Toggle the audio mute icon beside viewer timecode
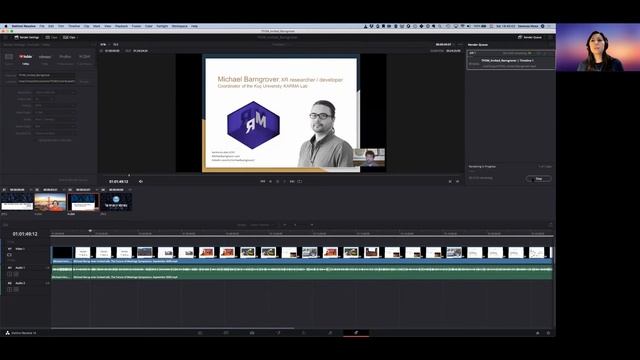Image resolution: width=640 pixels, height=360 pixels. [x=141, y=182]
